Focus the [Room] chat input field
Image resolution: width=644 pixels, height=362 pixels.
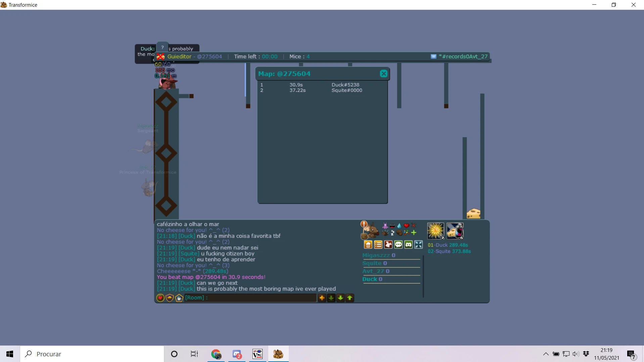(250, 298)
